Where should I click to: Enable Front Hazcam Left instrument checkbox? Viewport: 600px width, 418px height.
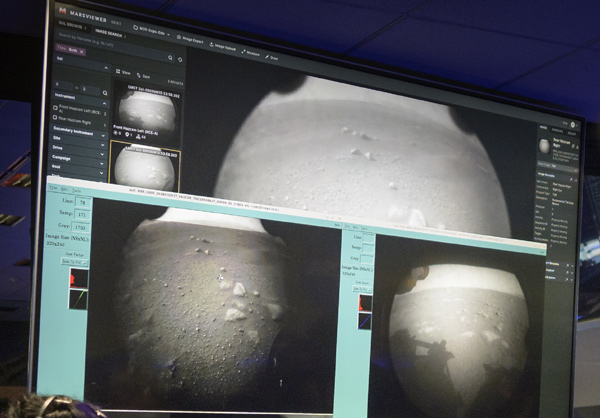[55, 107]
